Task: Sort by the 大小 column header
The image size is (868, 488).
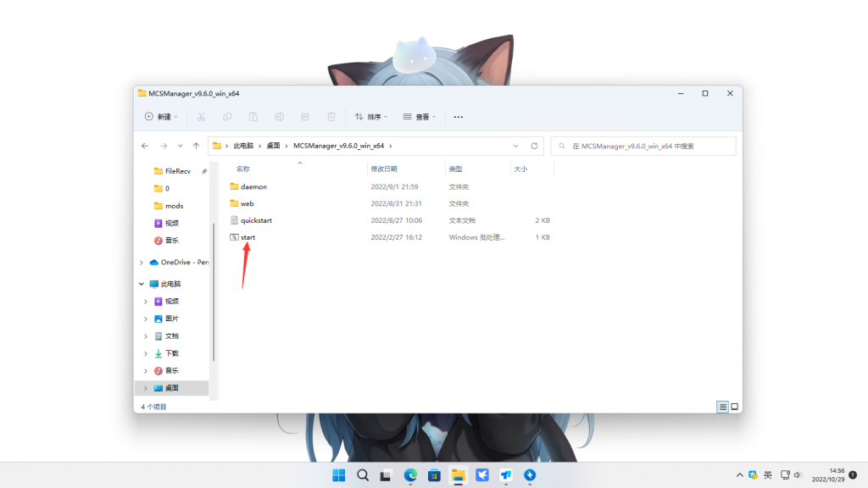Action: (520, 169)
